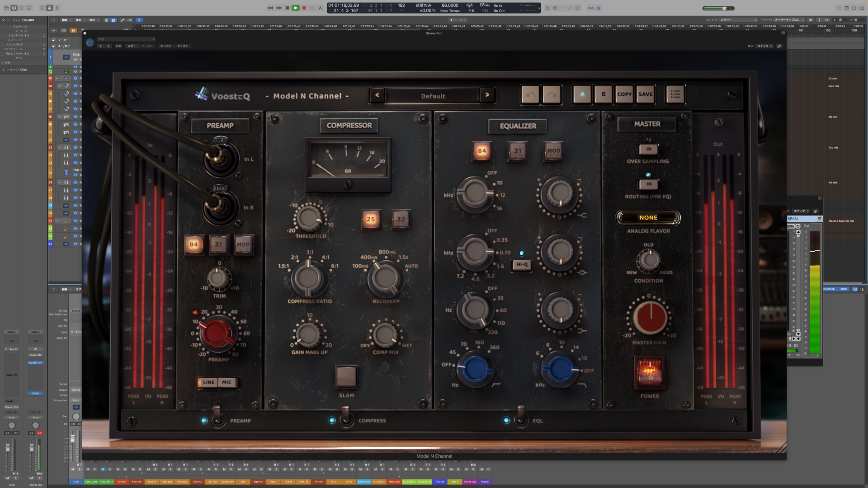
Task: Click the red MASTER GAIN knob
Action: pyautogui.click(x=650, y=317)
